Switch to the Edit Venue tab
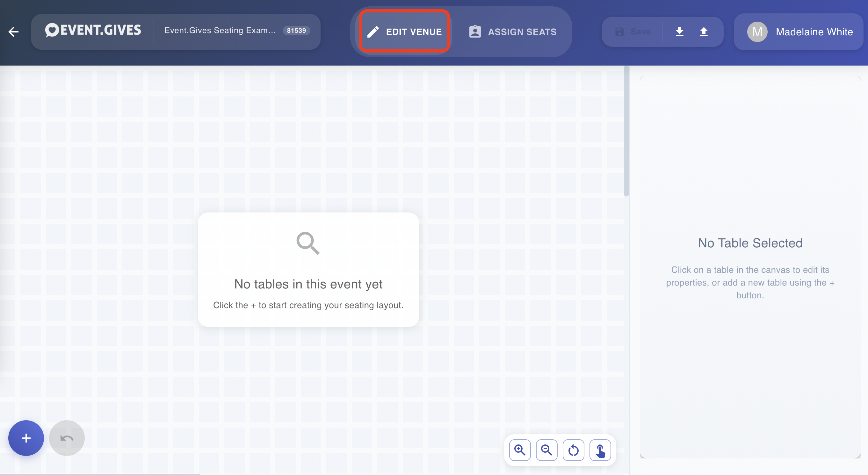The width and height of the screenshot is (868, 475). [404, 32]
